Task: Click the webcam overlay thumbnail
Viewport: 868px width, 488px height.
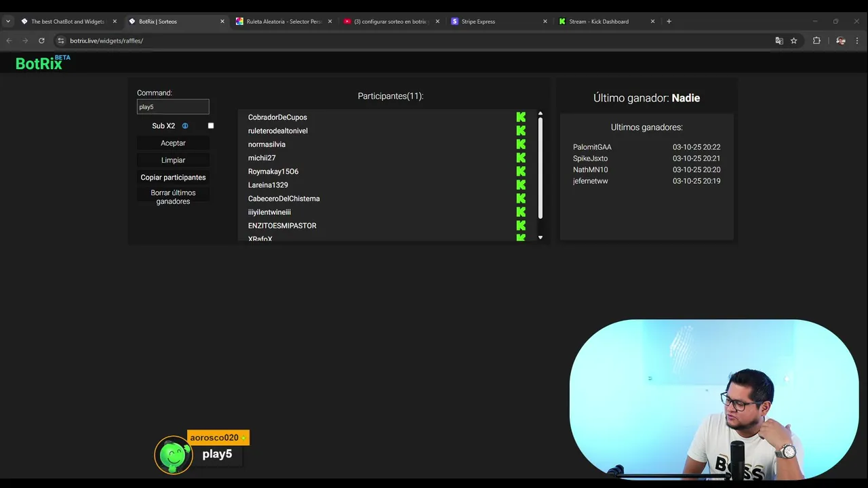Action: (x=714, y=400)
